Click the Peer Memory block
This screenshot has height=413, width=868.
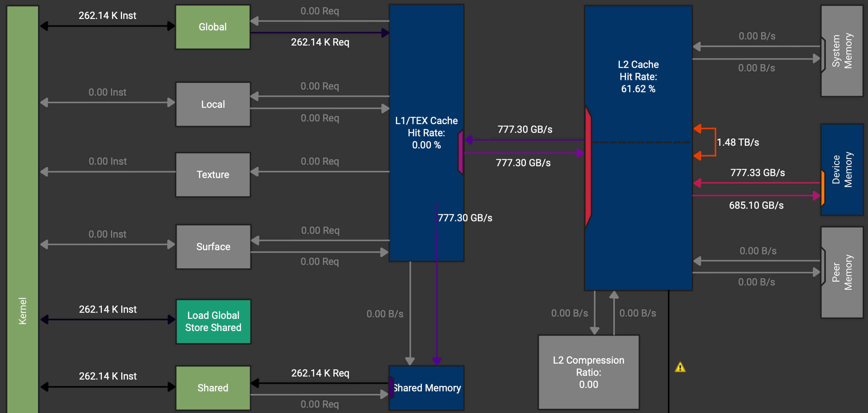(842, 271)
